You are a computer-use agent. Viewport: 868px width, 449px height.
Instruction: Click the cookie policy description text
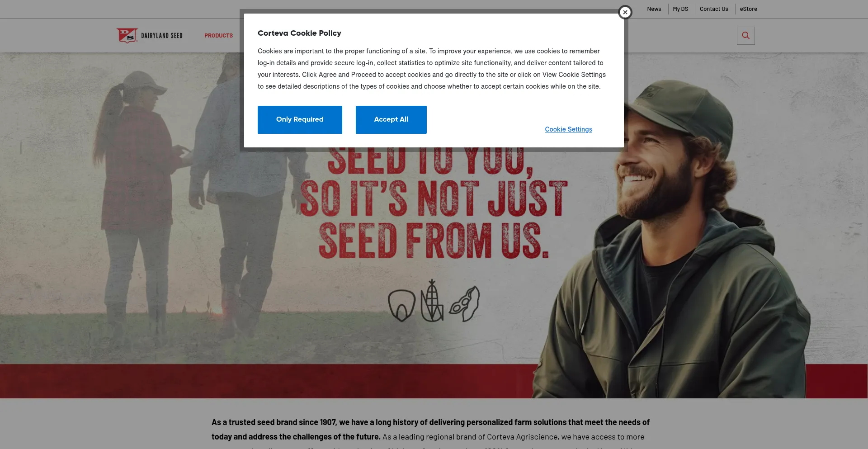click(432, 69)
